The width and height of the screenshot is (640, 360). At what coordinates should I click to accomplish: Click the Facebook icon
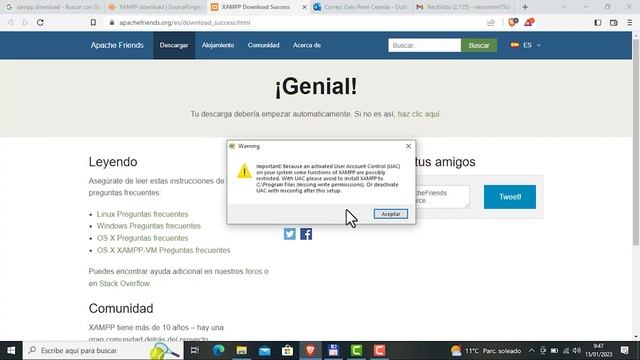click(306, 234)
